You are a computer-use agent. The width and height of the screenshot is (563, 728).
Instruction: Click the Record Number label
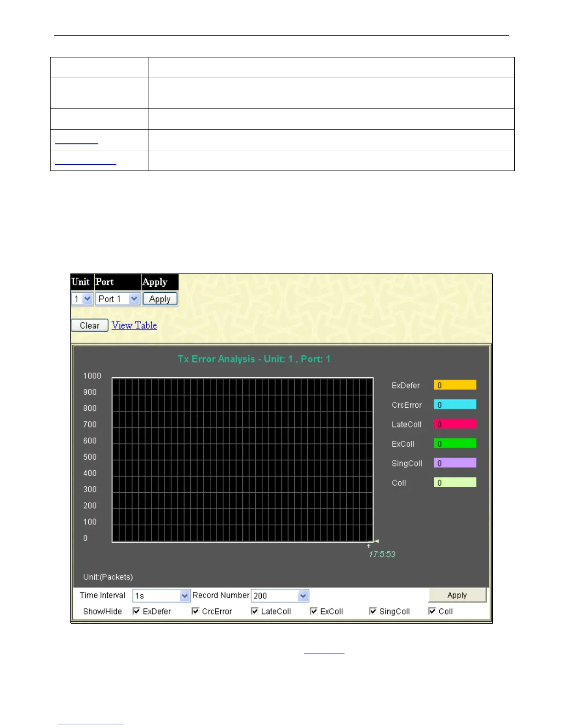221,595
